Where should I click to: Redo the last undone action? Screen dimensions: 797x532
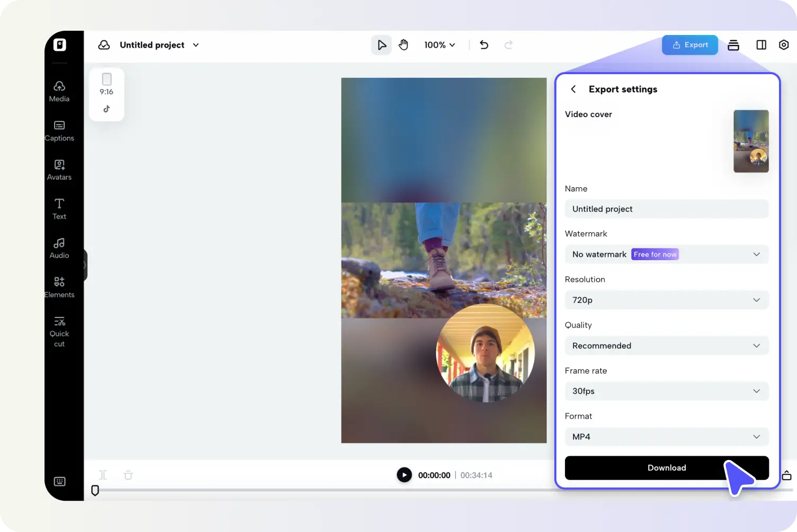click(x=509, y=45)
